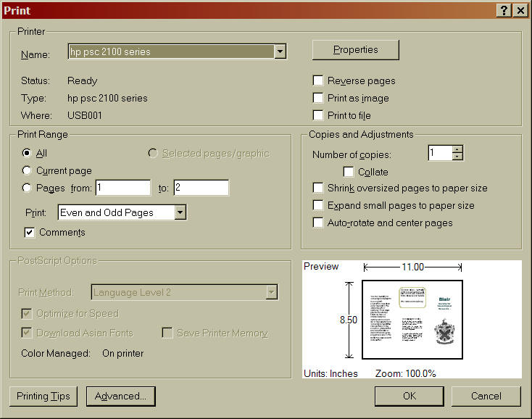Open Printing Tips

(x=43, y=397)
